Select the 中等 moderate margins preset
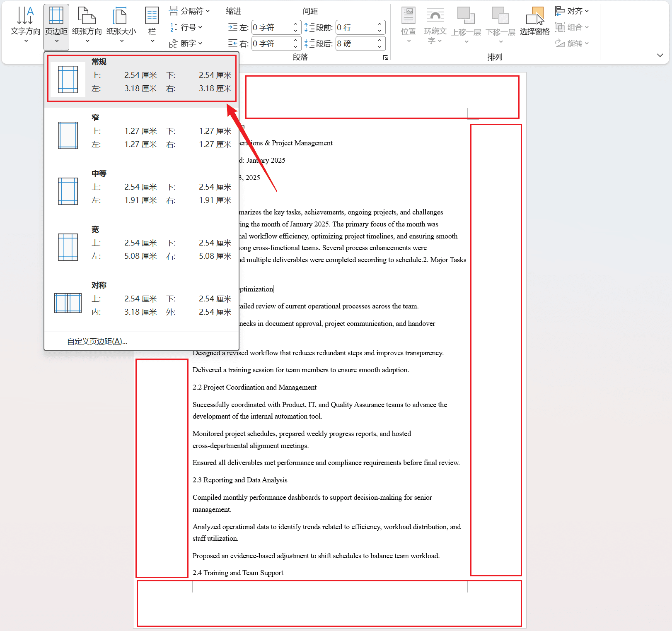The image size is (672, 631). (142, 191)
